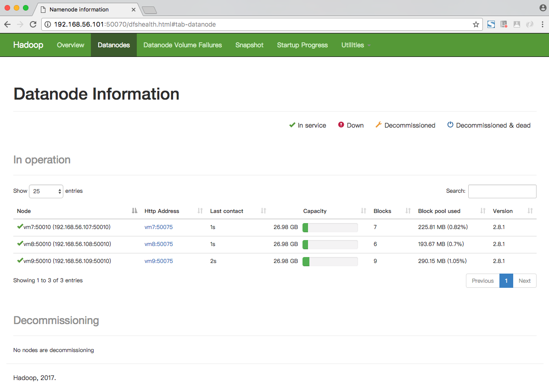The image size is (549, 392).
Task: Click the vm8 capacity usage bar
Action: pyautogui.click(x=330, y=244)
